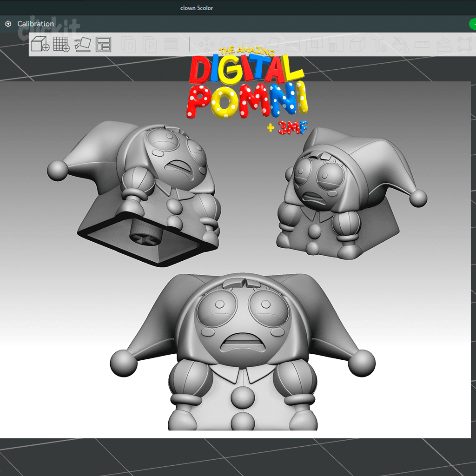Select the Cut tool
This screenshot has width=476, height=476.
click(293, 45)
